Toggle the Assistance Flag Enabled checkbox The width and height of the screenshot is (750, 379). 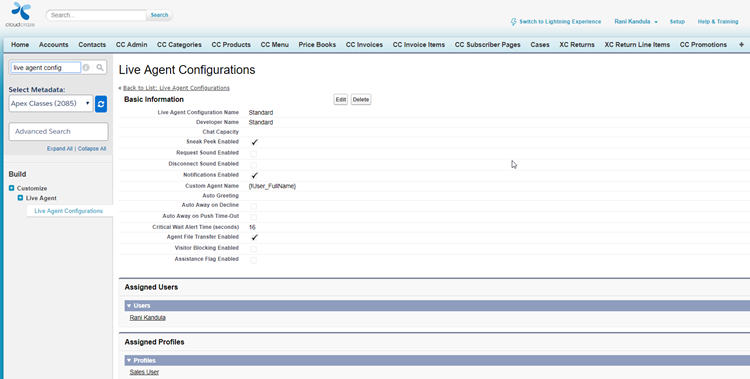click(254, 260)
